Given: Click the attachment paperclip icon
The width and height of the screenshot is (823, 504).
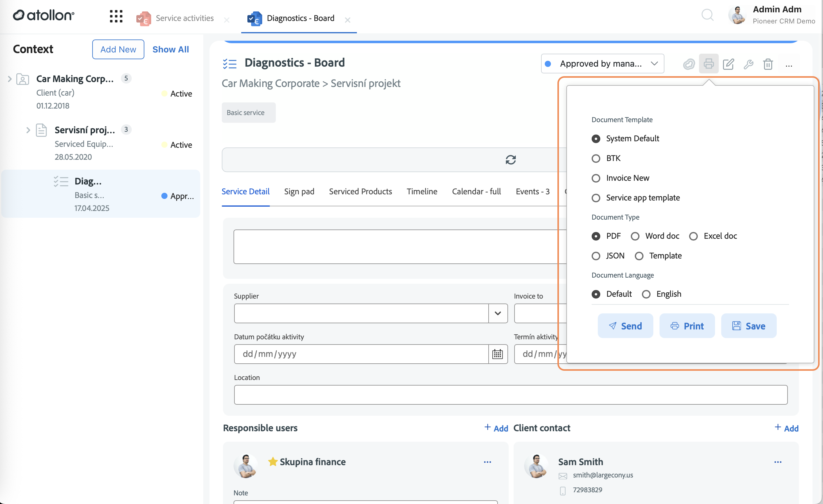Looking at the screenshot, I should coord(689,64).
